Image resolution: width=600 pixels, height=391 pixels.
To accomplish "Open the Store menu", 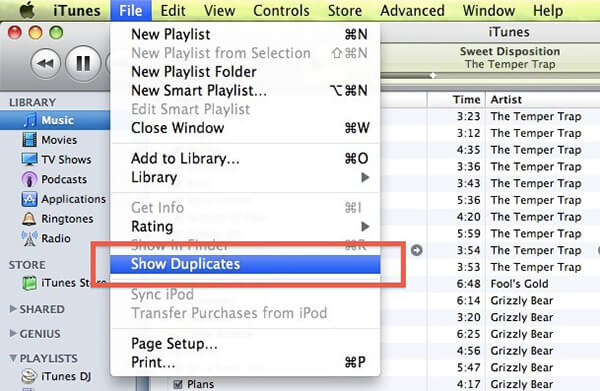I will (344, 10).
